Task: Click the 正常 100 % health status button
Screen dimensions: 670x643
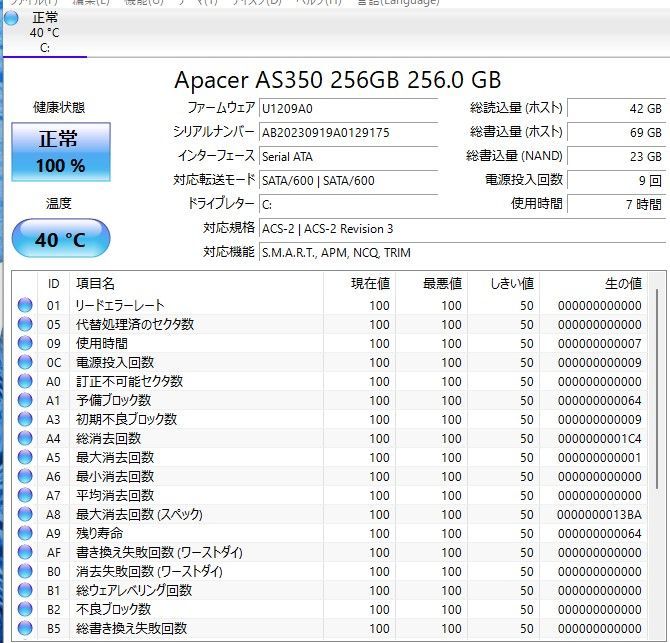Action: coord(61,152)
